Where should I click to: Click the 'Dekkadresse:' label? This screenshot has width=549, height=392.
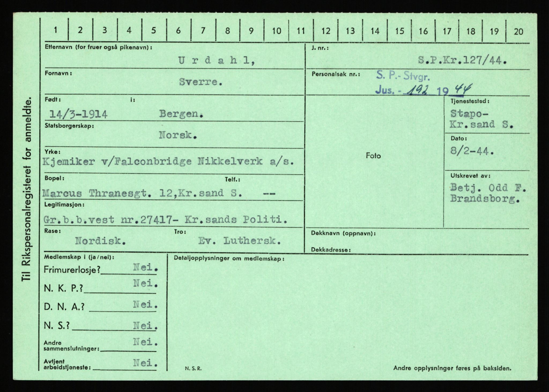[331, 250]
